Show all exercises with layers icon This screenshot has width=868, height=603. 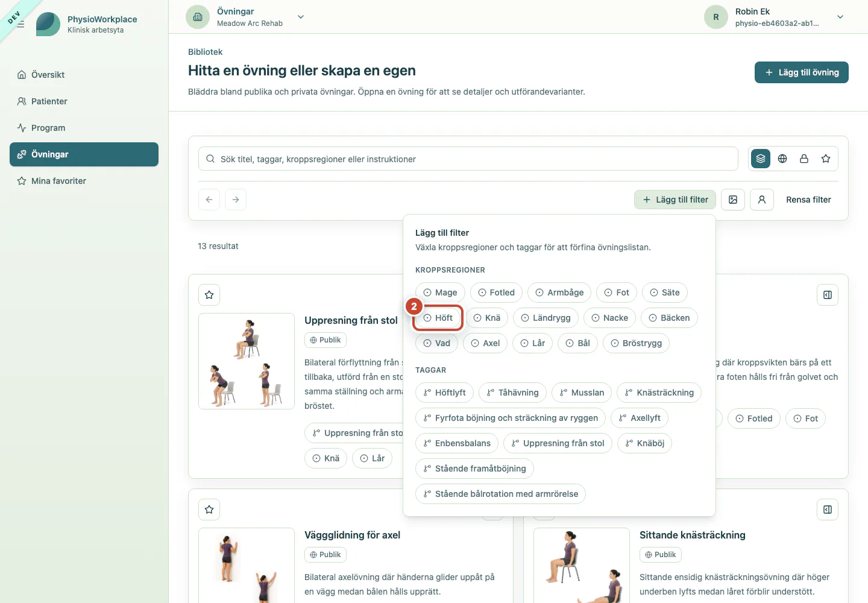(761, 159)
